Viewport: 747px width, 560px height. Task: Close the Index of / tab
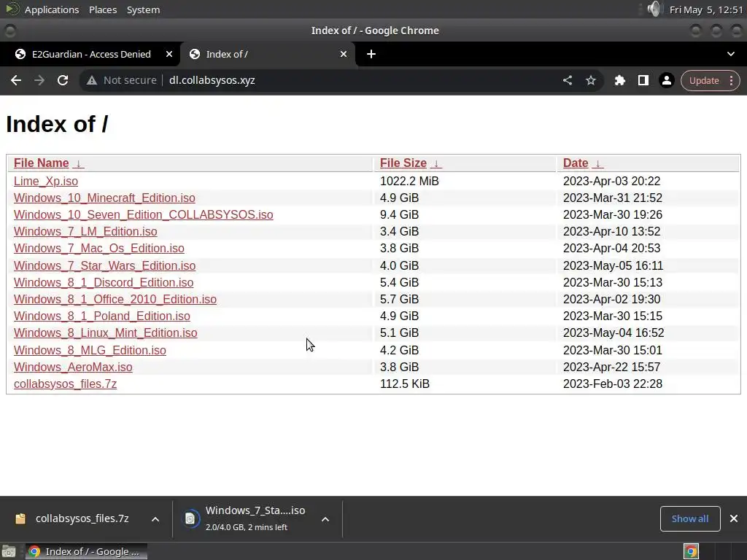[x=344, y=54]
